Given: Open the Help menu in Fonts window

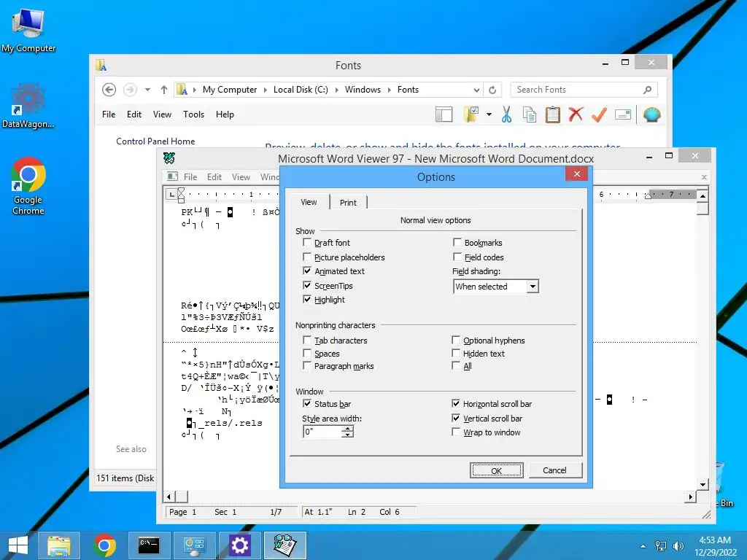Looking at the screenshot, I should (x=225, y=114).
